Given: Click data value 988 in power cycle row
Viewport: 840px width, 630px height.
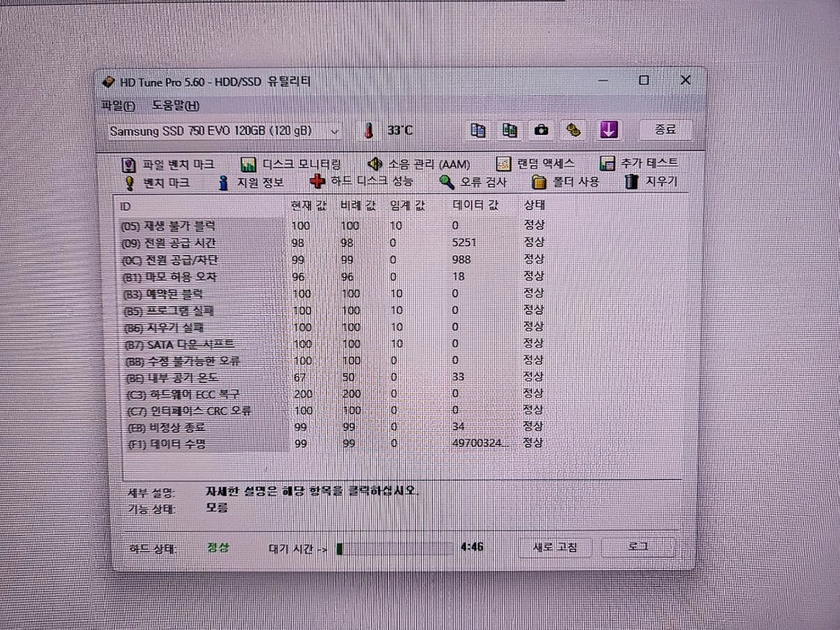Looking at the screenshot, I should point(460,260).
